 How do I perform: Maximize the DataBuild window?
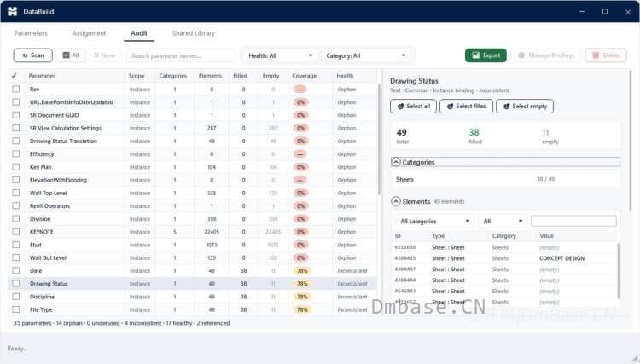(x=605, y=11)
